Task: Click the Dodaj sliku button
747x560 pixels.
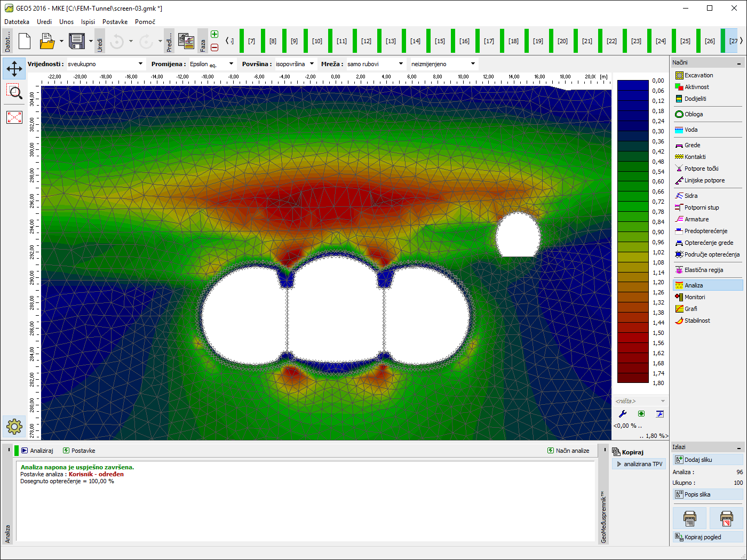Action: tap(708, 460)
